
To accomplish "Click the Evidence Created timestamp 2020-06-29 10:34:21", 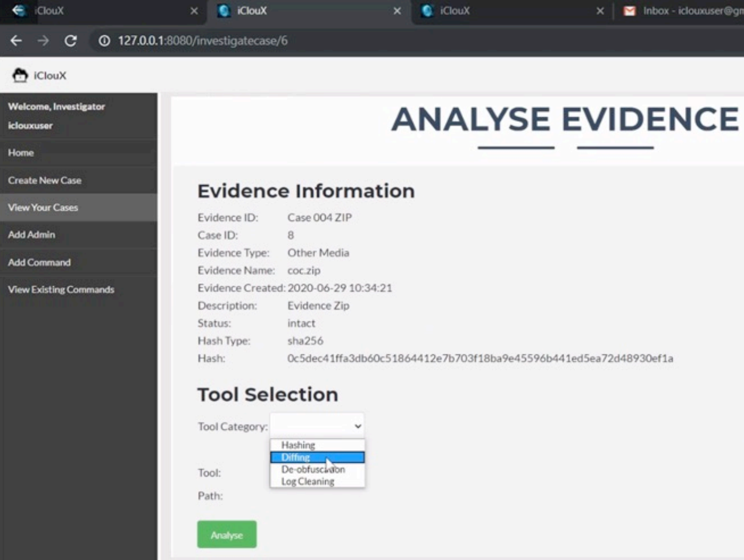I will point(339,288).
